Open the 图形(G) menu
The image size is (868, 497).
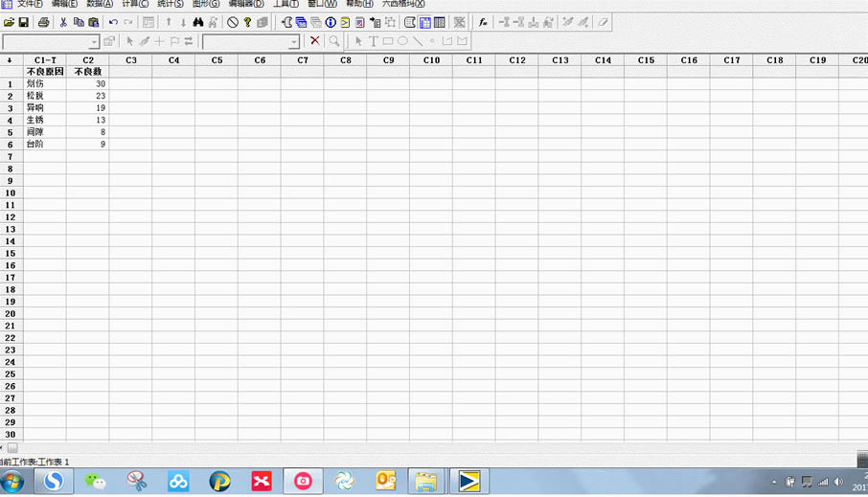206,4
